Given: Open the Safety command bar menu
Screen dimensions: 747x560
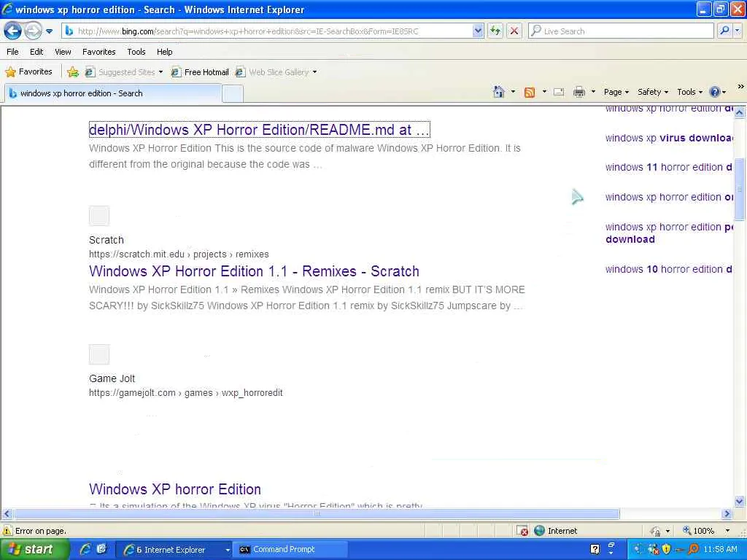Looking at the screenshot, I should (652, 92).
